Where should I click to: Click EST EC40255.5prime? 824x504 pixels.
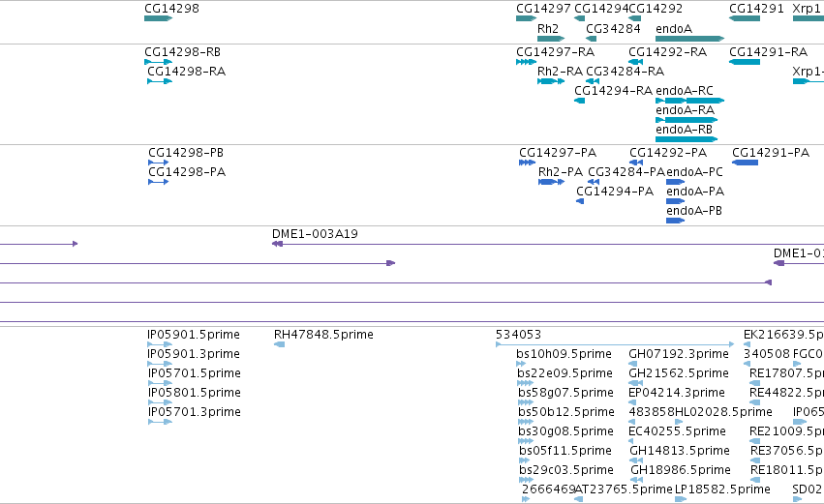point(678,432)
